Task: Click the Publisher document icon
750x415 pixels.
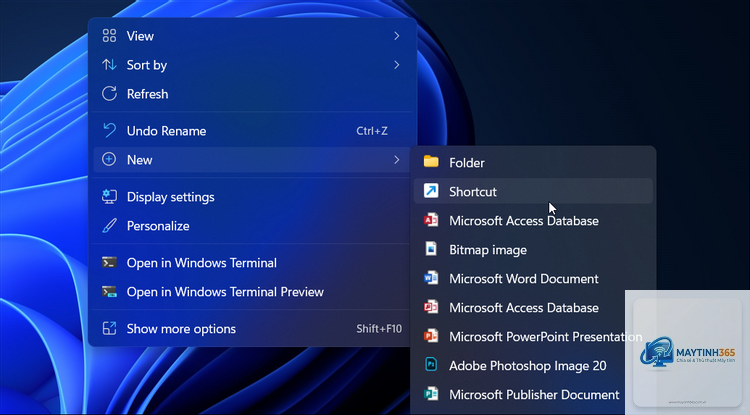Action: click(431, 394)
